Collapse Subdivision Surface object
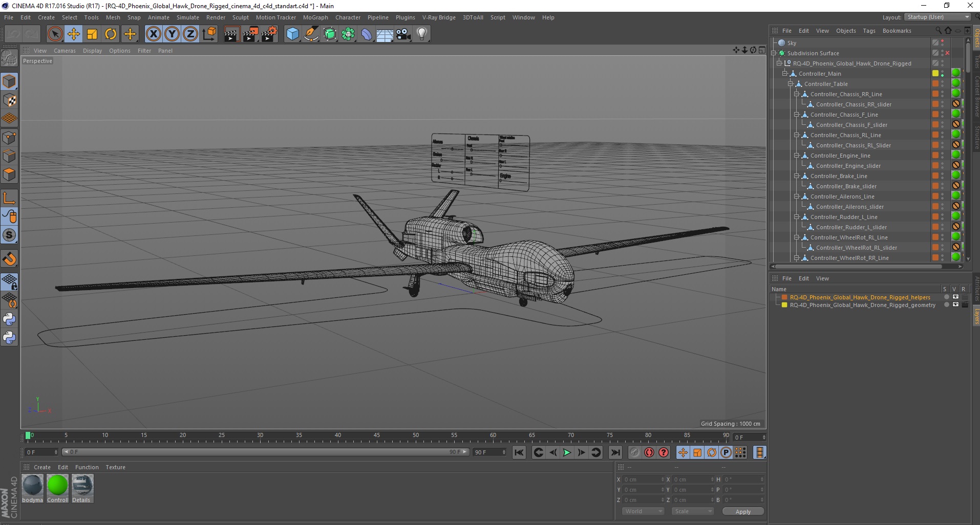980x525 pixels. [x=774, y=53]
